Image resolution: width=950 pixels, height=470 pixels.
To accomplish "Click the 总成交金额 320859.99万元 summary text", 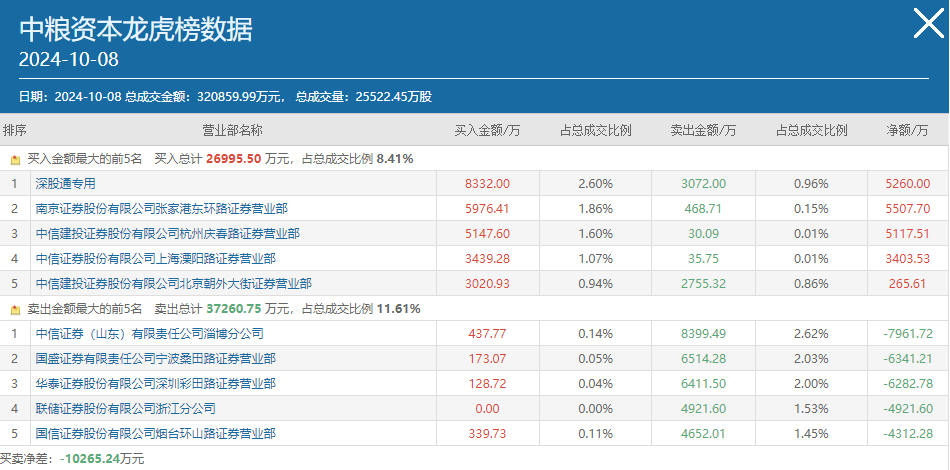I will pyautogui.click(x=204, y=97).
